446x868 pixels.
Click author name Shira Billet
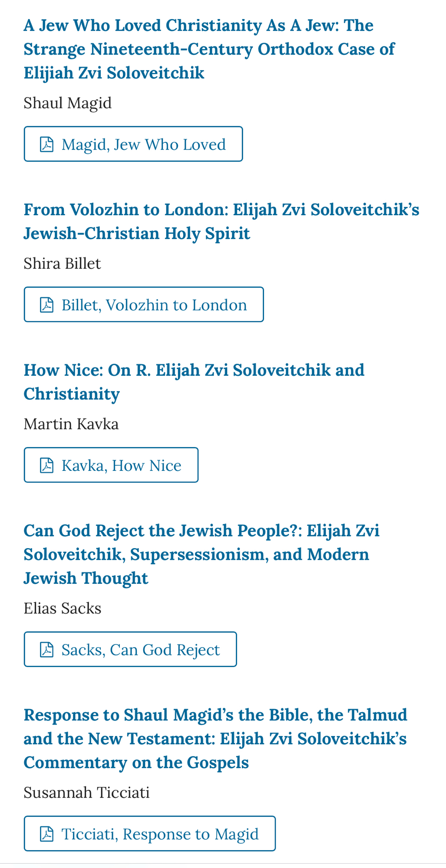tap(62, 264)
